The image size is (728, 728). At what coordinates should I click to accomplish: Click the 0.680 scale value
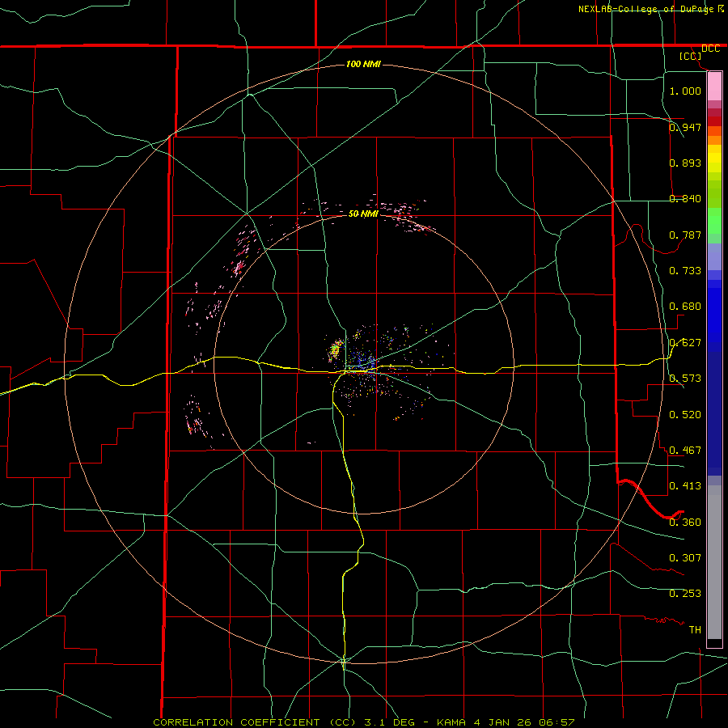(x=685, y=306)
